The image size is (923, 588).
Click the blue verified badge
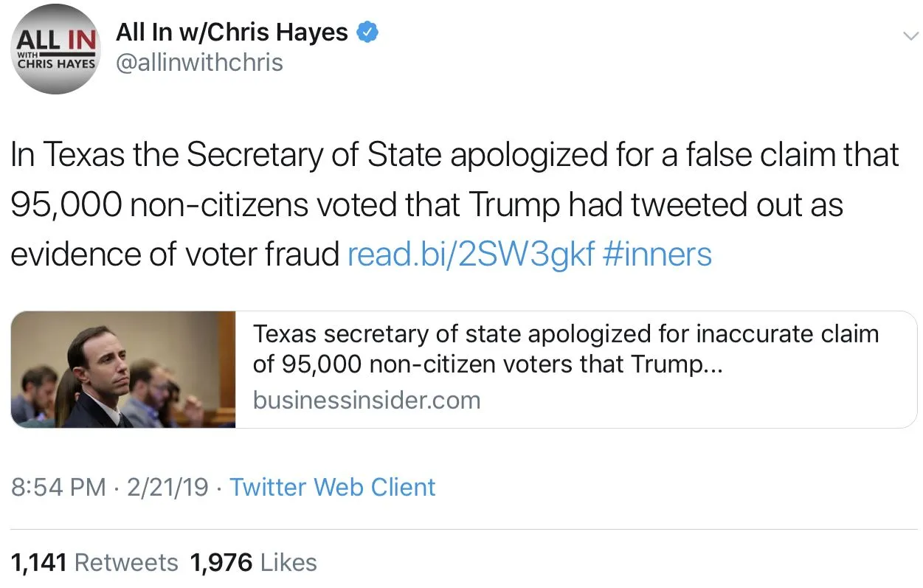pyautogui.click(x=367, y=32)
